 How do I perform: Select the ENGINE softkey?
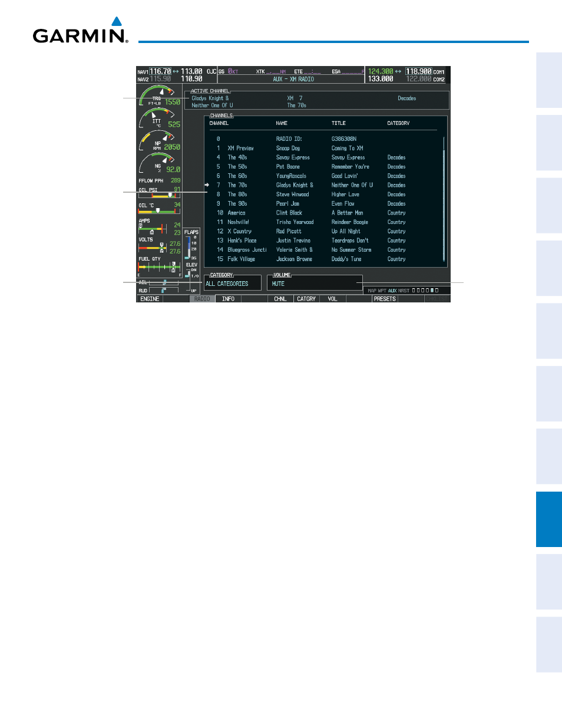click(x=150, y=299)
